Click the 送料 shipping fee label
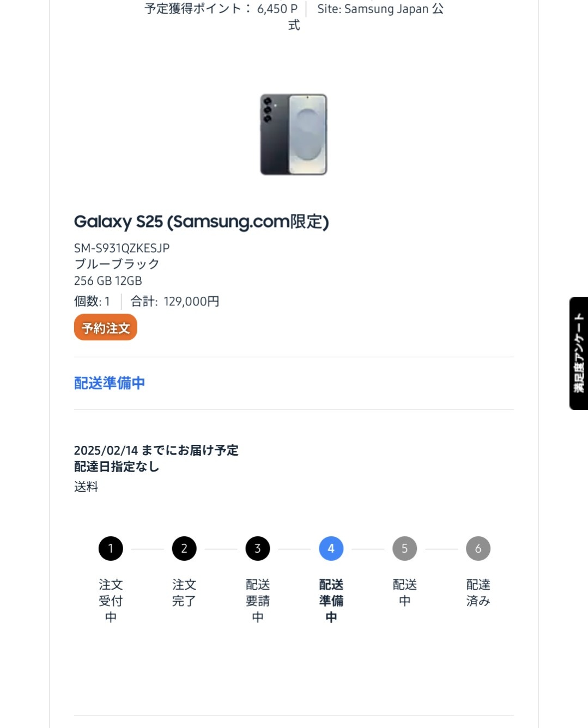Image resolution: width=588 pixels, height=728 pixels. (x=86, y=487)
